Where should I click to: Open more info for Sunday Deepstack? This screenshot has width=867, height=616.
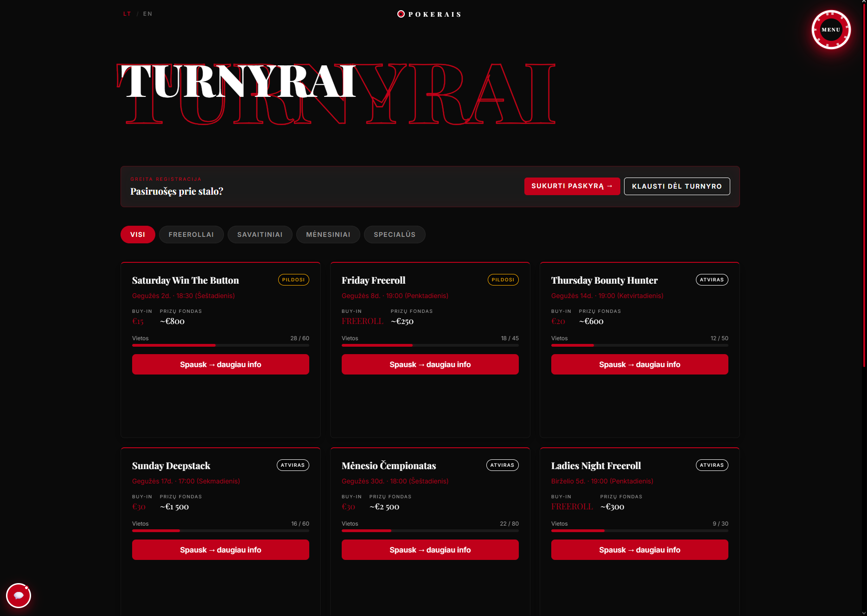click(x=221, y=550)
